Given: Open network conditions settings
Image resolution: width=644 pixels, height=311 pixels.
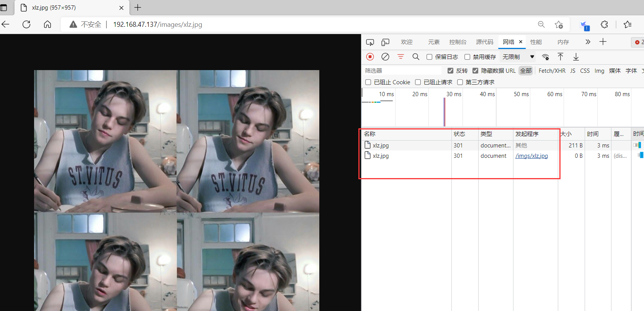Looking at the screenshot, I should tap(545, 57).
